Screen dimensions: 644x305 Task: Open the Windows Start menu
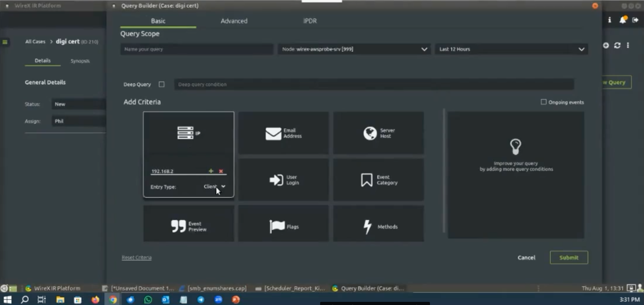pyautogui.click(x=7, y=299)
